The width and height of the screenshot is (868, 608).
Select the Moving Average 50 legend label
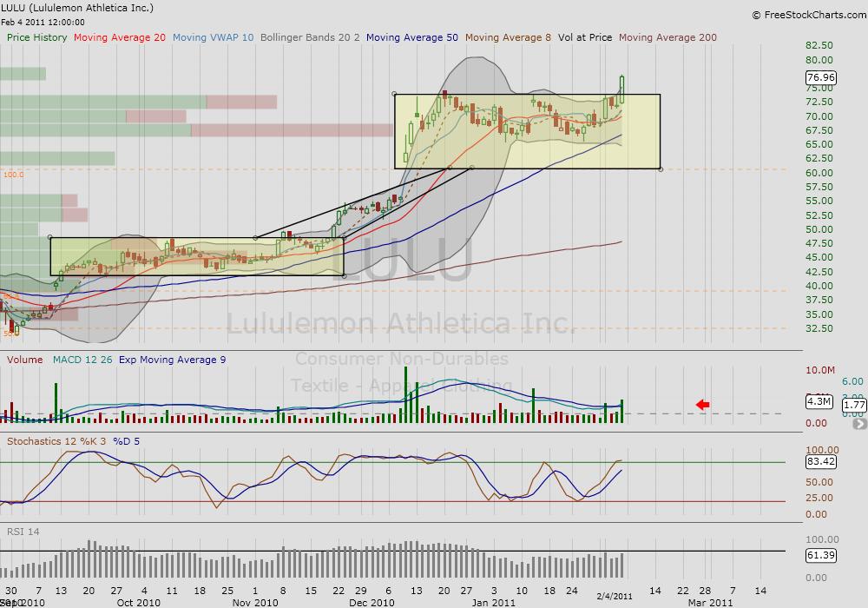[411, 37]
